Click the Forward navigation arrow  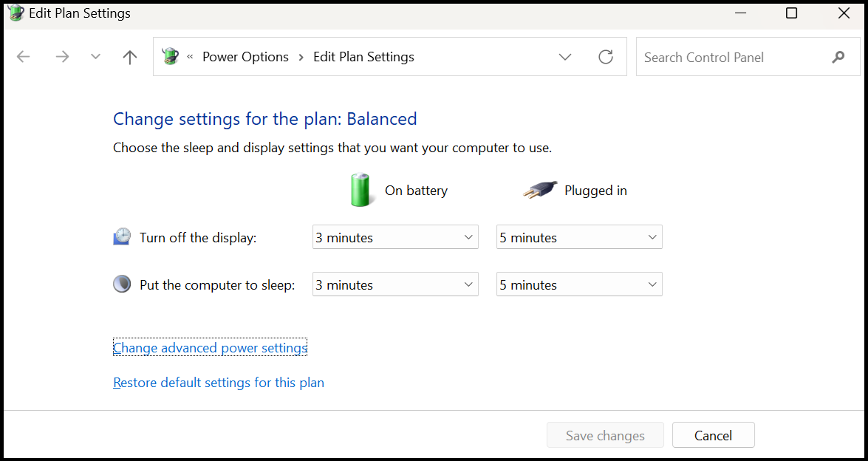click(x=62, y=57)
